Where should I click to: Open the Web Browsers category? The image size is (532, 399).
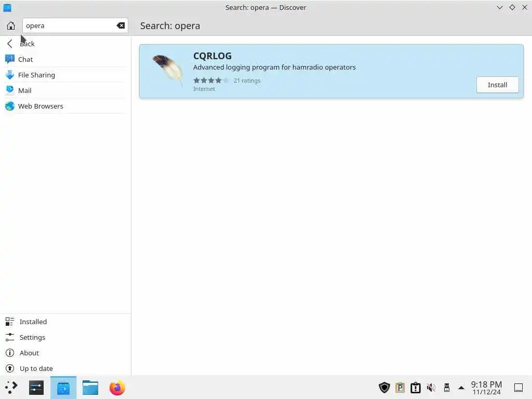coord(65,106)
